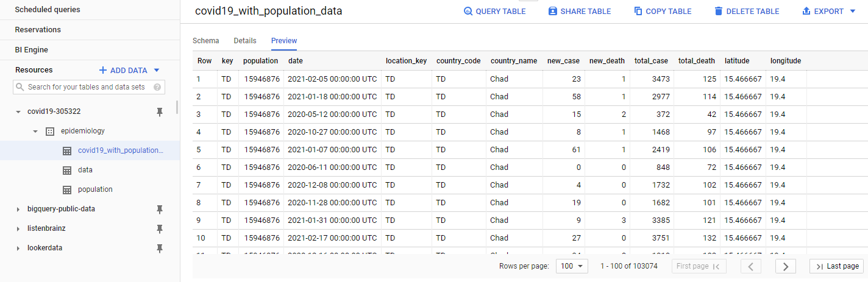The image size is (868, 282).
Task: Click the Export upload icon
Action: [x=806, y=12]
